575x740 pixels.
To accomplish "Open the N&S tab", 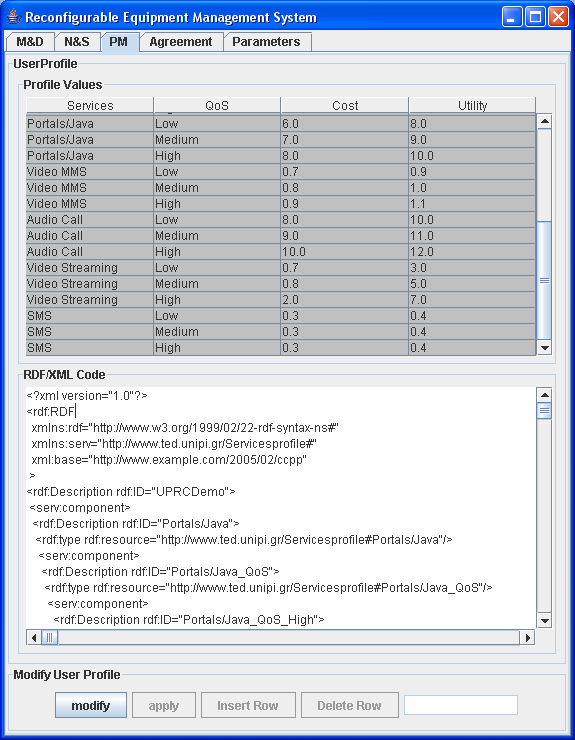I will (x=77, y=42).
